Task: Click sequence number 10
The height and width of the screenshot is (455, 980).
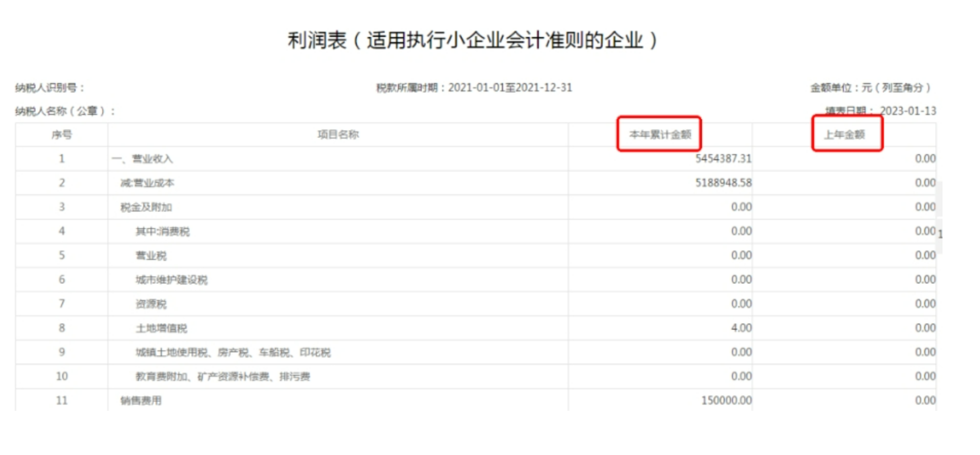Action: click(x=62, y=376)
